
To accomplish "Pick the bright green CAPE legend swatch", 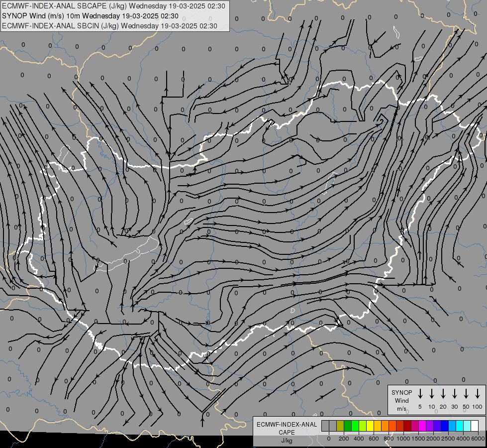I will (355, 426).
